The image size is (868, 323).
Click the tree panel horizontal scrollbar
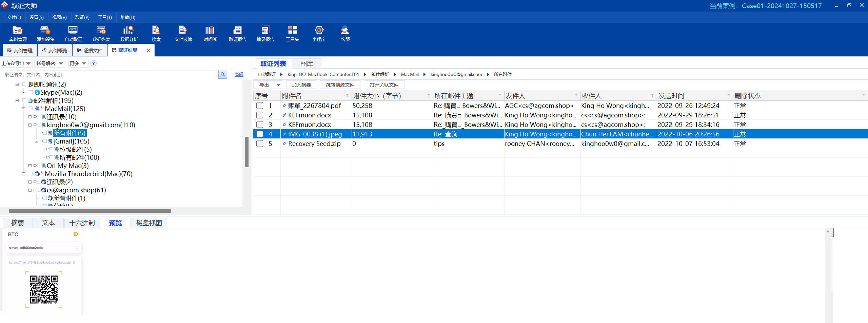point(90,211)
